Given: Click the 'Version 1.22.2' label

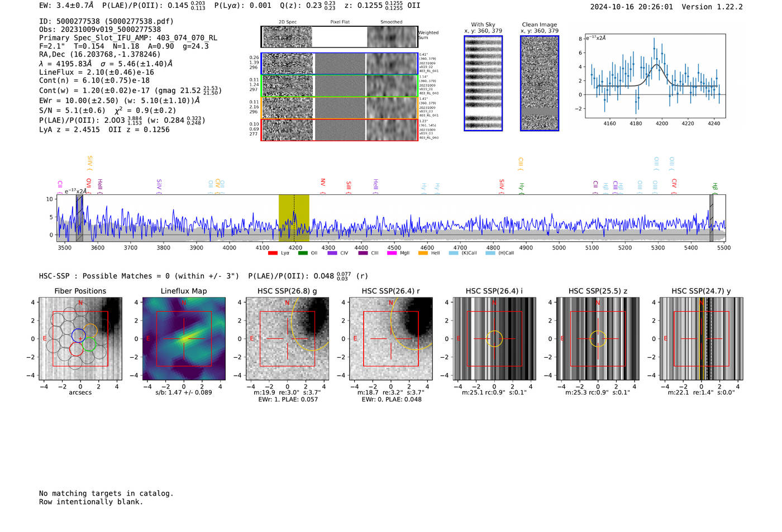Looking at the screenshot, I should [712, 7].
